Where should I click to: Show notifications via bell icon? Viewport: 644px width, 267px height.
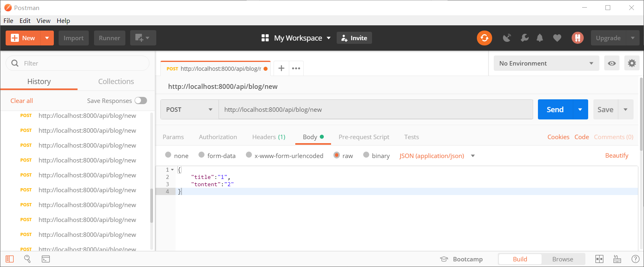click(x=540, y=38)
